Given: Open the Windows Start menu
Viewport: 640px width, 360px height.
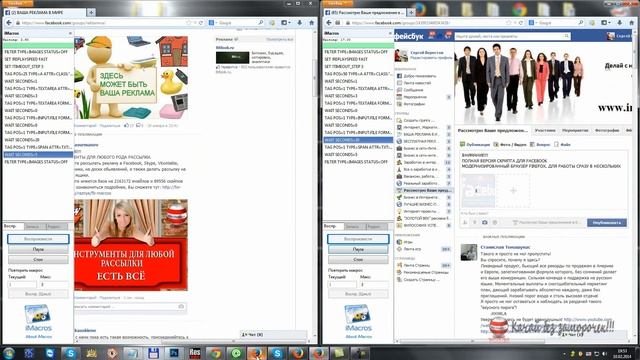Looking at the screenshot, I should coord(8,353).
